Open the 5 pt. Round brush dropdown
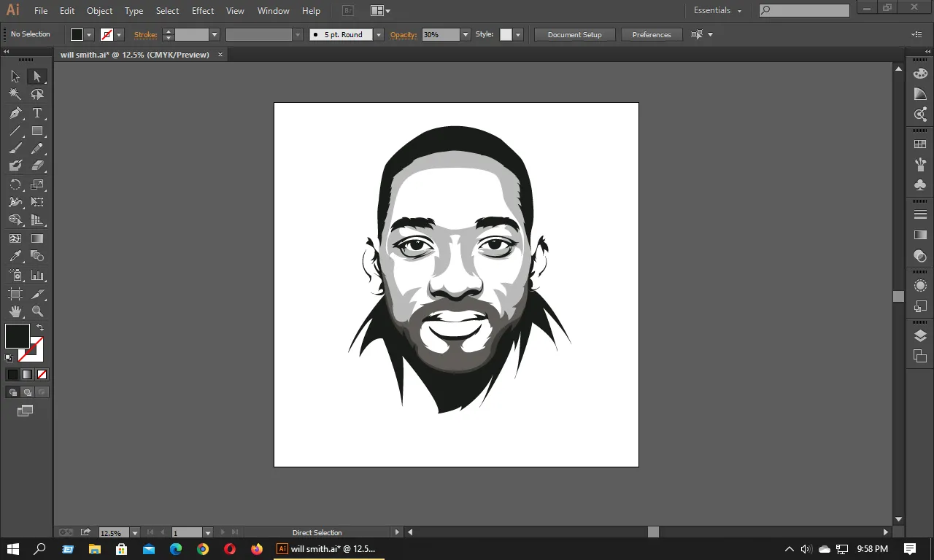The height and width of the screenshot is (560, 934). coord(379,34)
